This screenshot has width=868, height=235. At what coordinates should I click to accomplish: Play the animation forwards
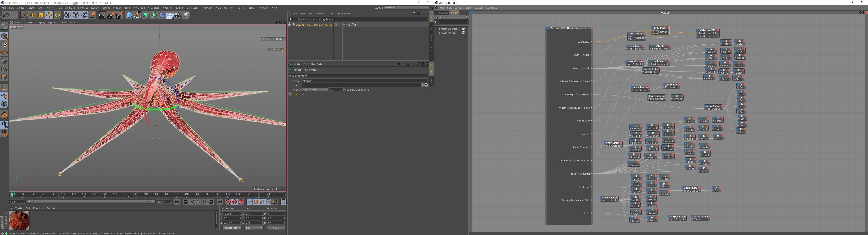pyautogui.click(x=198, y=202)
